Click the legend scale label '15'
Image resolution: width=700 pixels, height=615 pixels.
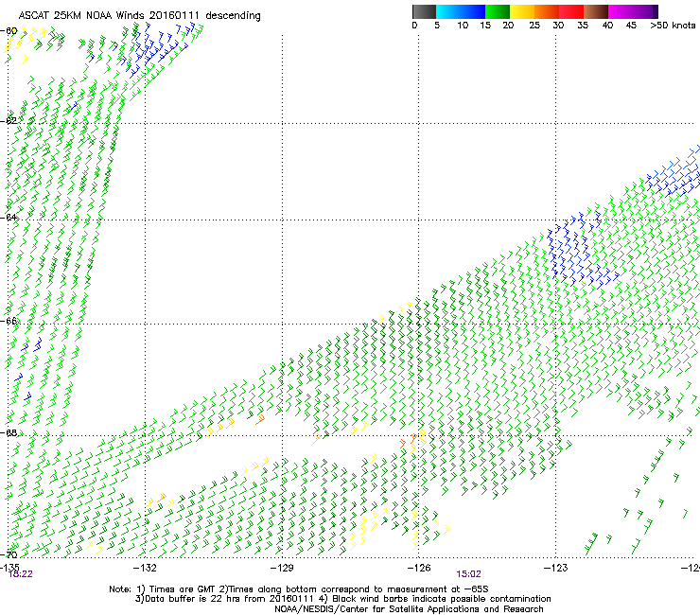pos(485,26)
